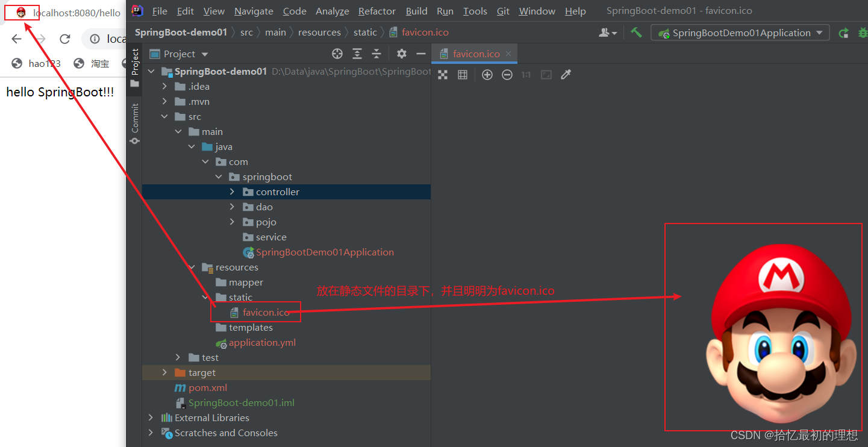Expand the pojo package

click(233, 222)
